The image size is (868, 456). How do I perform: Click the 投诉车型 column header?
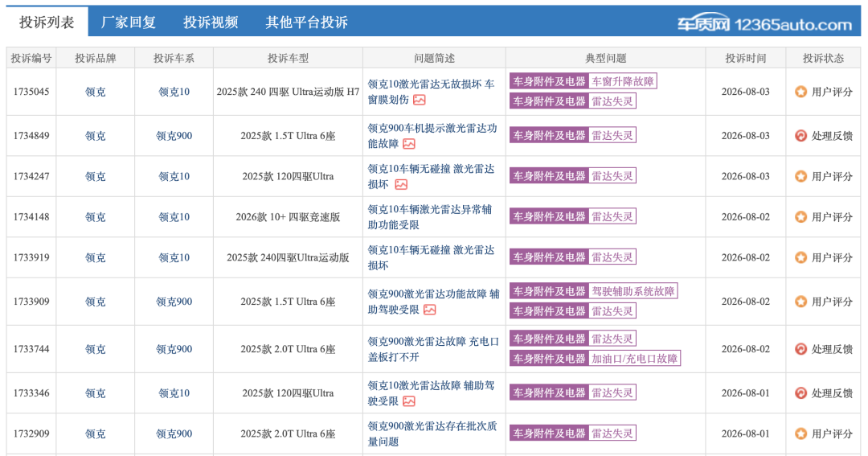288,58
